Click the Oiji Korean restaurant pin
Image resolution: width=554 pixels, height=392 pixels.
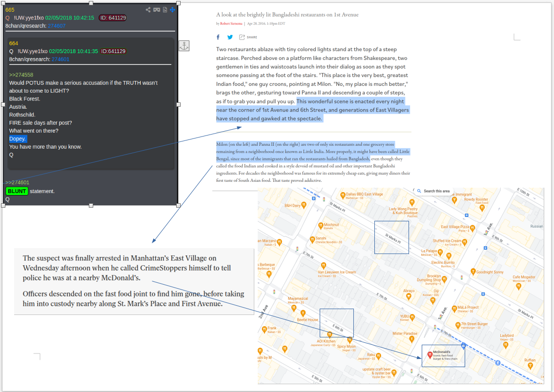(433, 300)
